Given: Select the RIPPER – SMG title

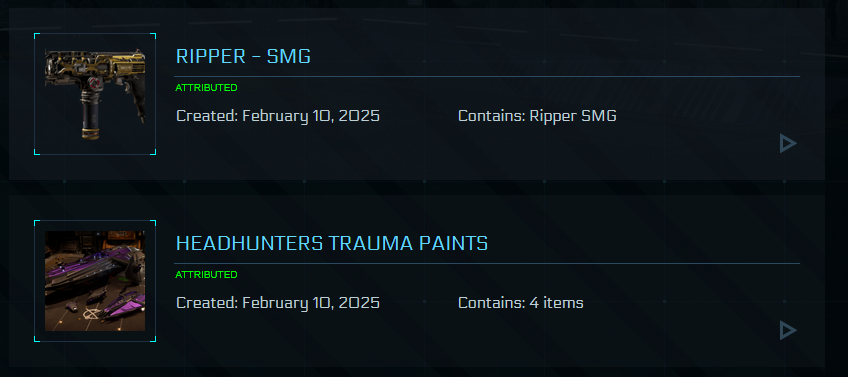Looking at the screenshot, I should pos(243,56).
